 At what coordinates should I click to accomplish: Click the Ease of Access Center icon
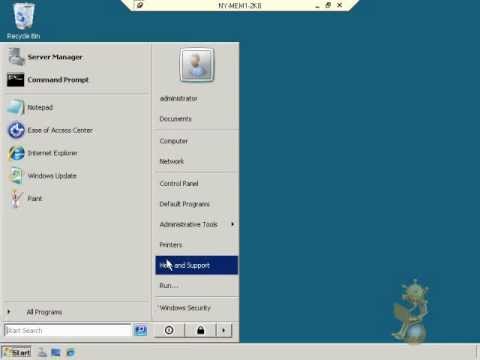16,130
